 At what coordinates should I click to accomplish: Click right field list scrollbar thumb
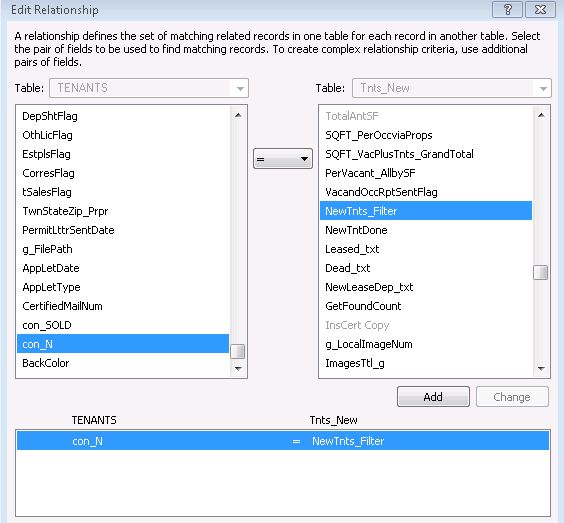(x=541, y=272)
